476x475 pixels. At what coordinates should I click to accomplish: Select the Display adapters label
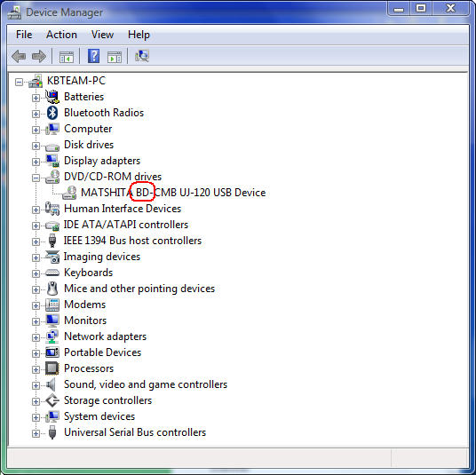tap(102, 161)
